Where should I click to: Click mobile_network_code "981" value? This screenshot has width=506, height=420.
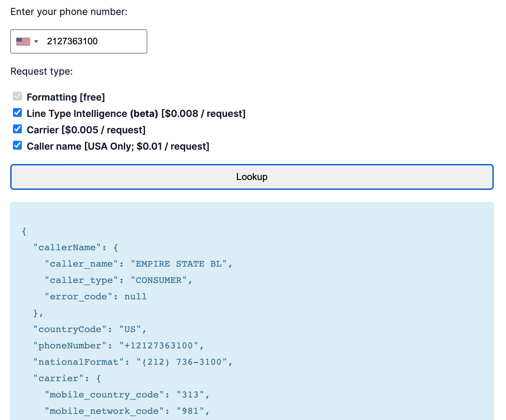pos(190,411)
